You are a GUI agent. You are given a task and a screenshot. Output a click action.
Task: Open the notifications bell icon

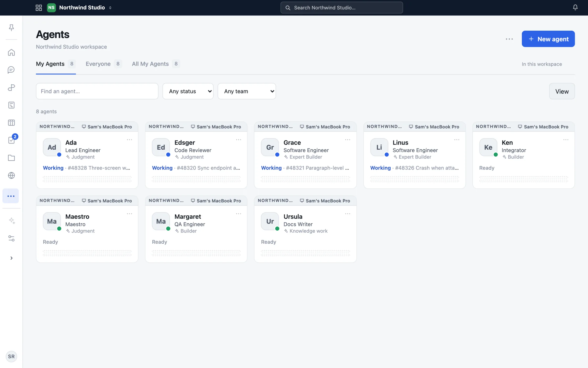(x=575, y=8)
